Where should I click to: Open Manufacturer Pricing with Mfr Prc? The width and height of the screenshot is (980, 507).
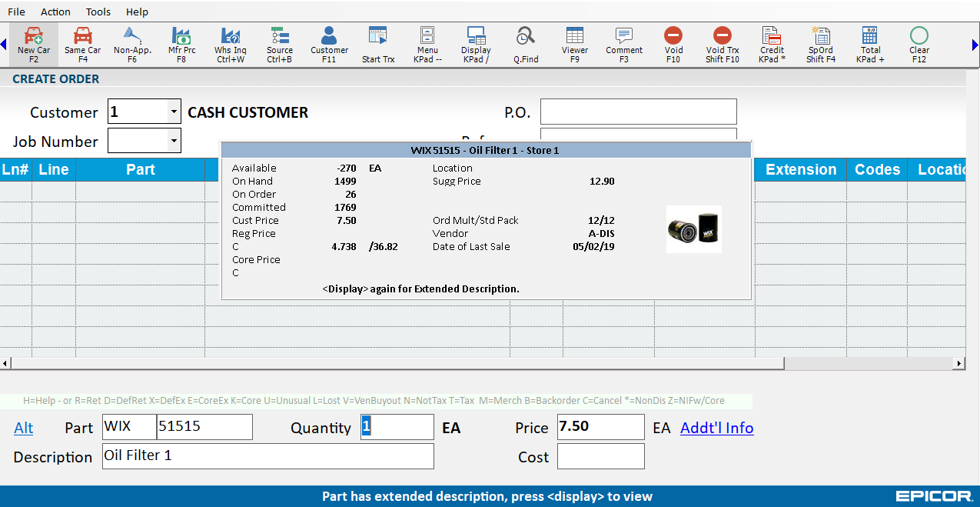[x=181, y=44]
